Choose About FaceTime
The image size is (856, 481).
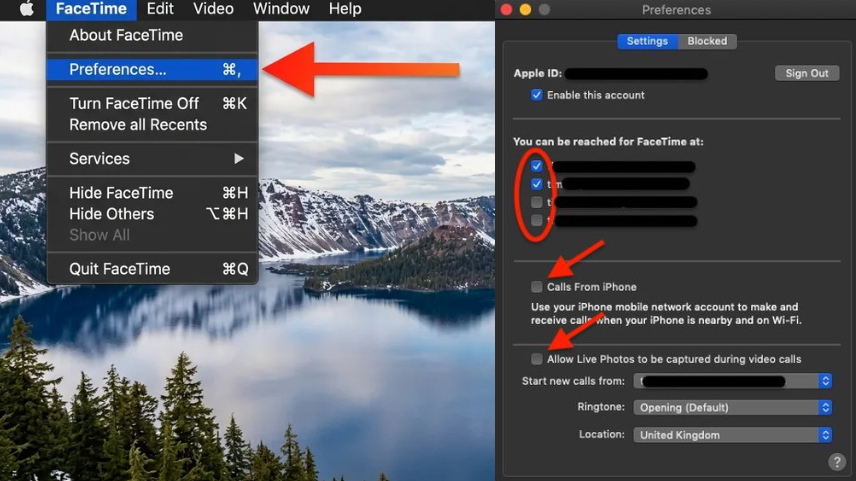click(152, 35)
